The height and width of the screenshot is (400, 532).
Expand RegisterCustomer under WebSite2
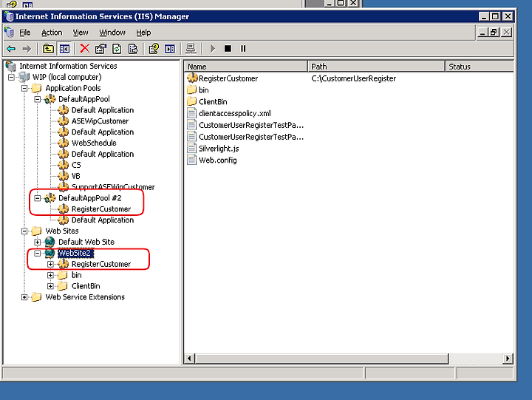pos(50,264)
